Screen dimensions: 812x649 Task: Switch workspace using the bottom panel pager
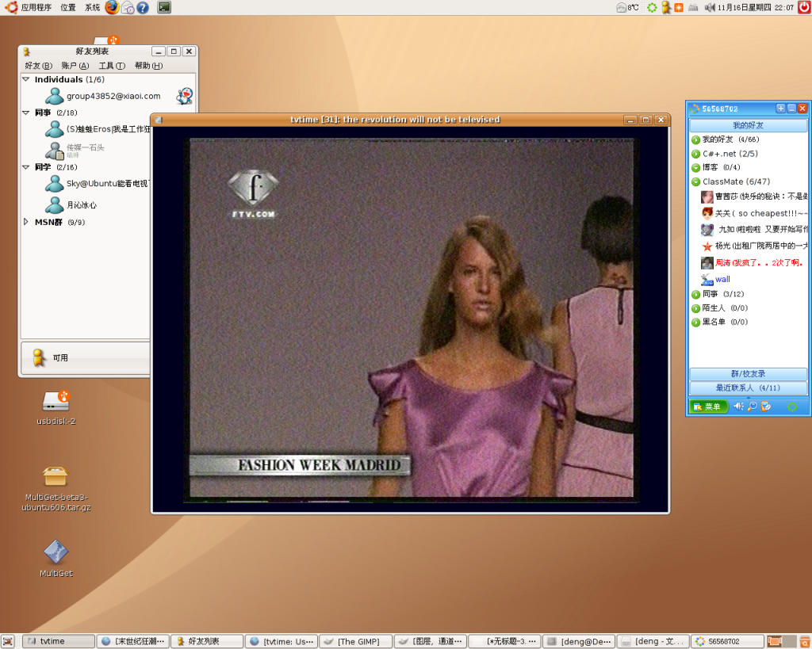pos(781,641)
